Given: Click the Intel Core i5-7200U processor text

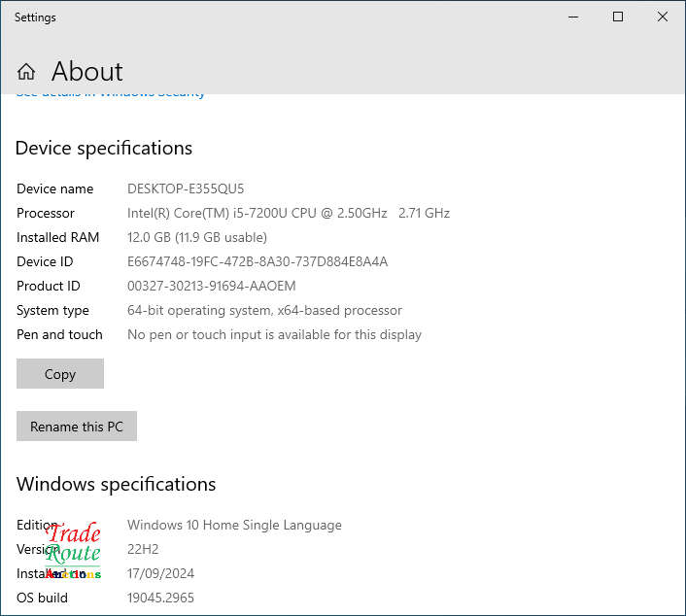Looking at the screenshot, I should [288, 213].
